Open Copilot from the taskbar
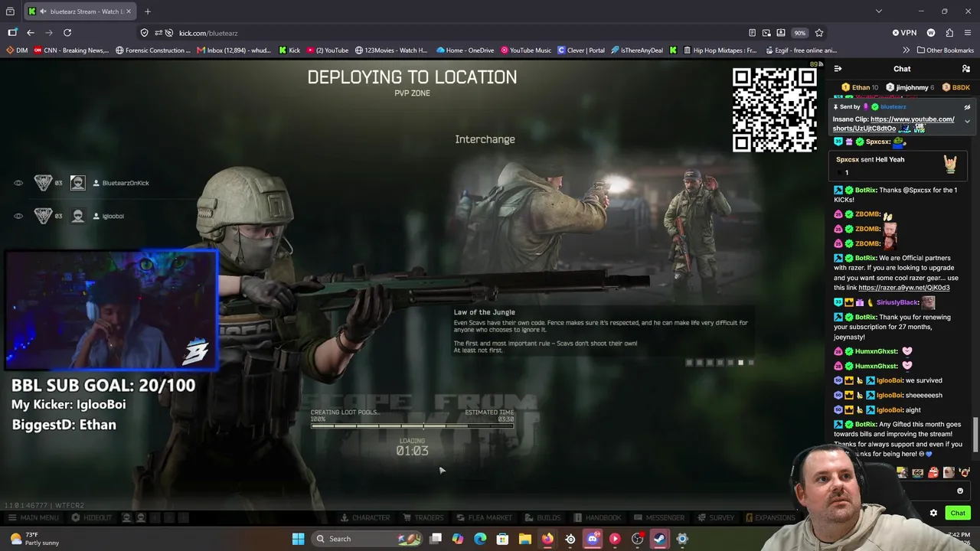This screenshot has height=551, width=980. [x=458, y=539]
